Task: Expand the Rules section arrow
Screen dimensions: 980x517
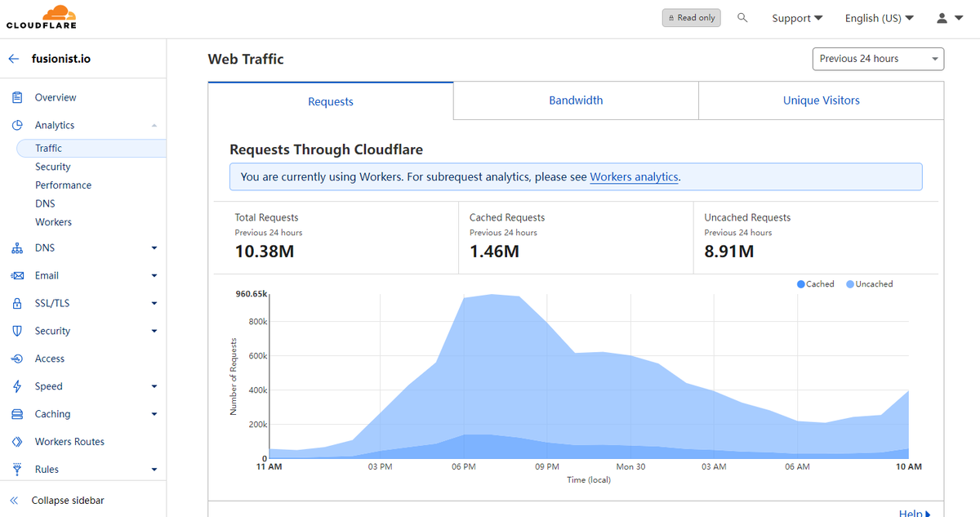Action: point(154,470)
